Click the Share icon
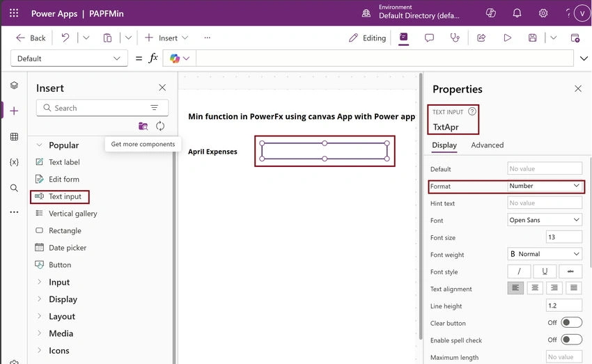Screen dimensions: 592x364 481,38
